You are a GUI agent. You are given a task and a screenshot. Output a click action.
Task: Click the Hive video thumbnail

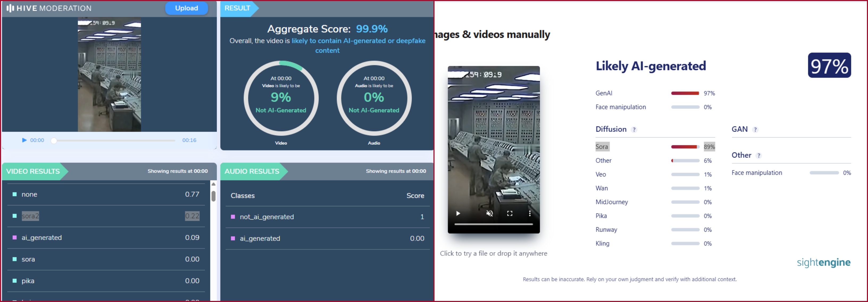click(x=109, y=74)
